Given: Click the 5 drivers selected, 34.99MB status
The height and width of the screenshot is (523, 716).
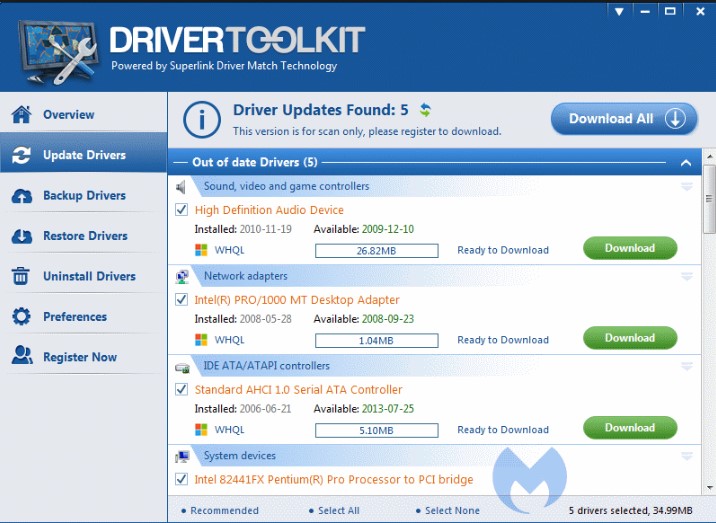Looking at the screenshot, I should 630,510.
